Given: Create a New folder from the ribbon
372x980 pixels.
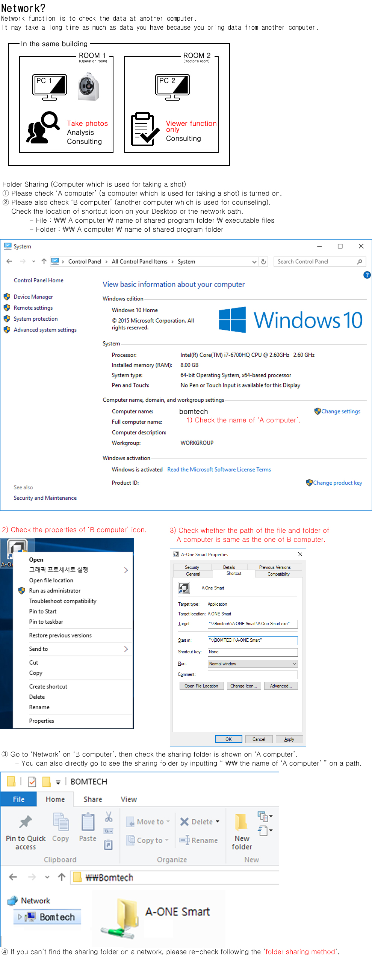Looking at the screenshot, I should coord(242,832).
